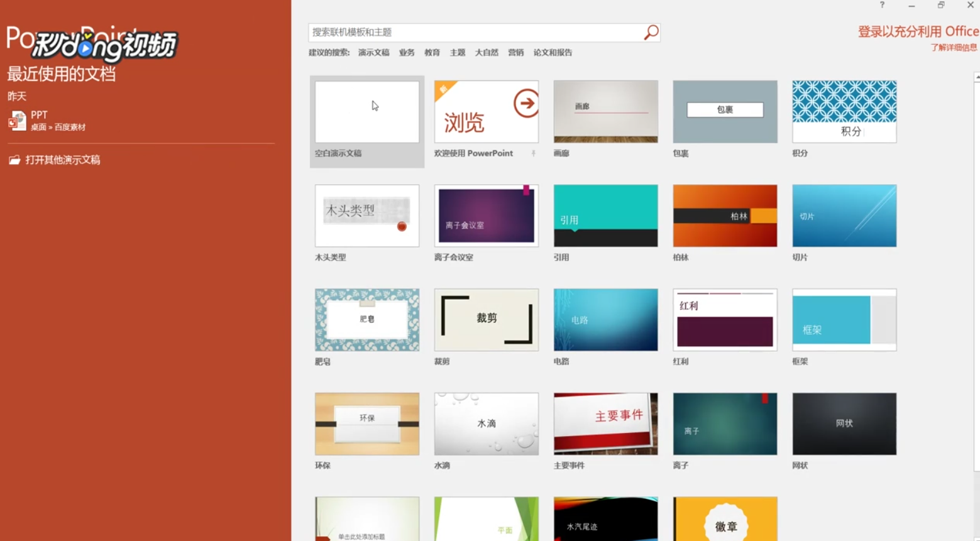Choose the 积分 template thumbnail
This screenshot has height=541, width=980.
(x=844, y=112)
